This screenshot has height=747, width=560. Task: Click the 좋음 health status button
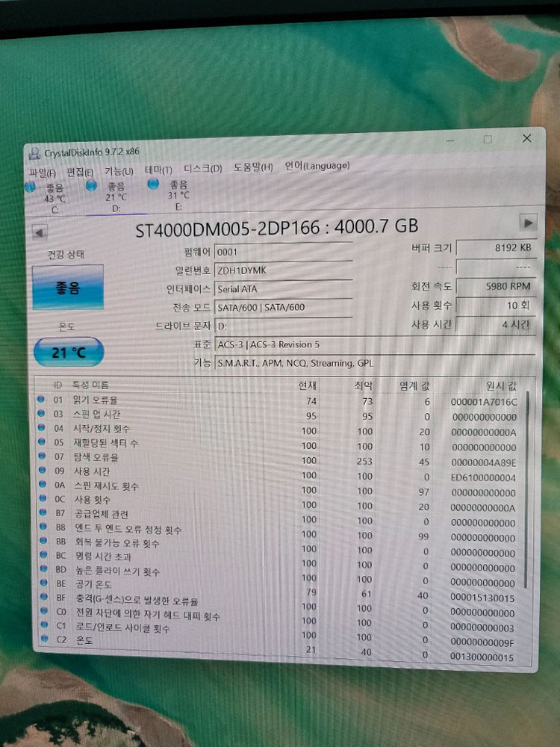[x=68, y=288]
